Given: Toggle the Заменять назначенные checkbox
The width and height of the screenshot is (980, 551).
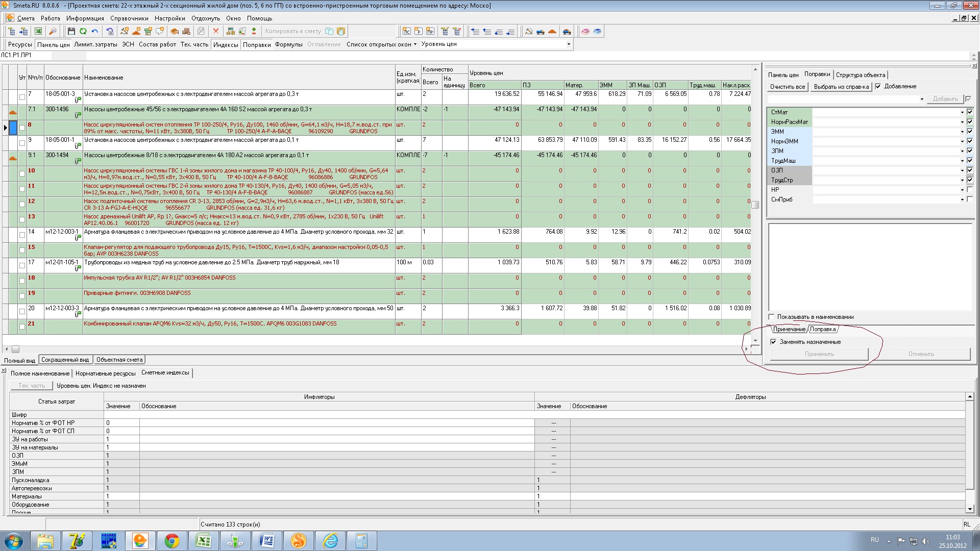Looking at the screenshot, I should click(x=773, y=342).
